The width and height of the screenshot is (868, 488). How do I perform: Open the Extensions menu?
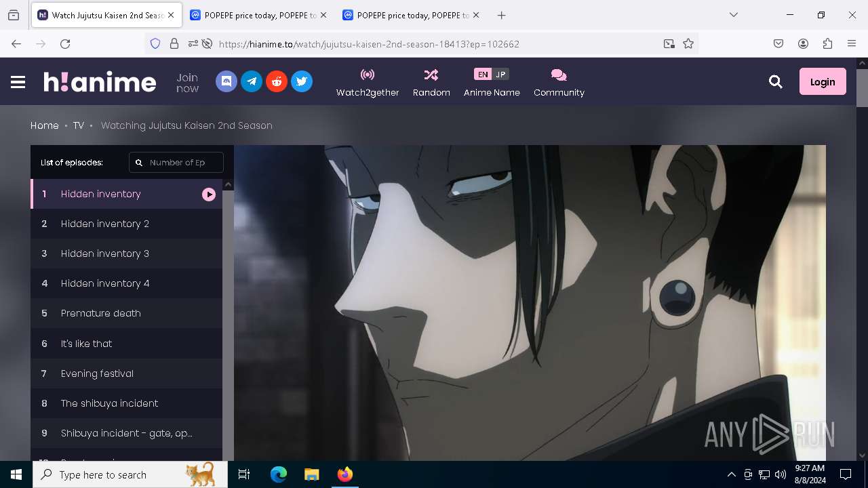click(x=827, y=43)
